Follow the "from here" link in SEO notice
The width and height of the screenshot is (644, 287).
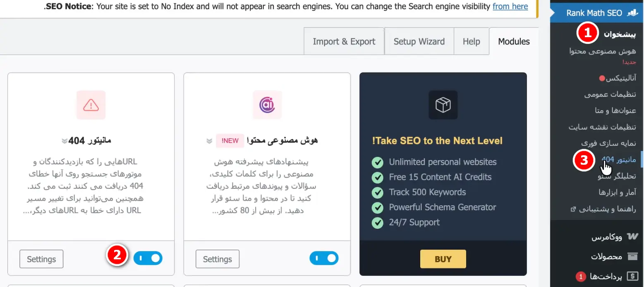[510, 7]
